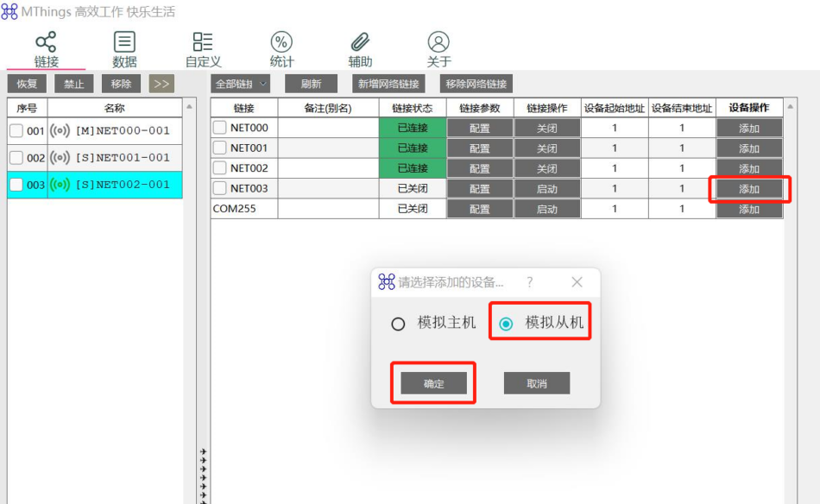Image resolution: width=820 pixels, height=504 pixels.
Task: Click the splitter arrows handle
Action: click(x=204, y=475)
